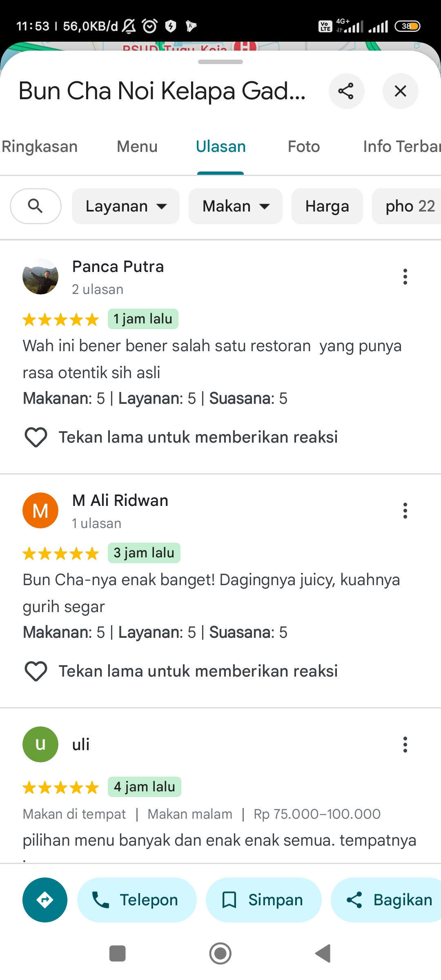Tap the Simpan bookmark button
The image size is (441, 980).
coord(263,900)
